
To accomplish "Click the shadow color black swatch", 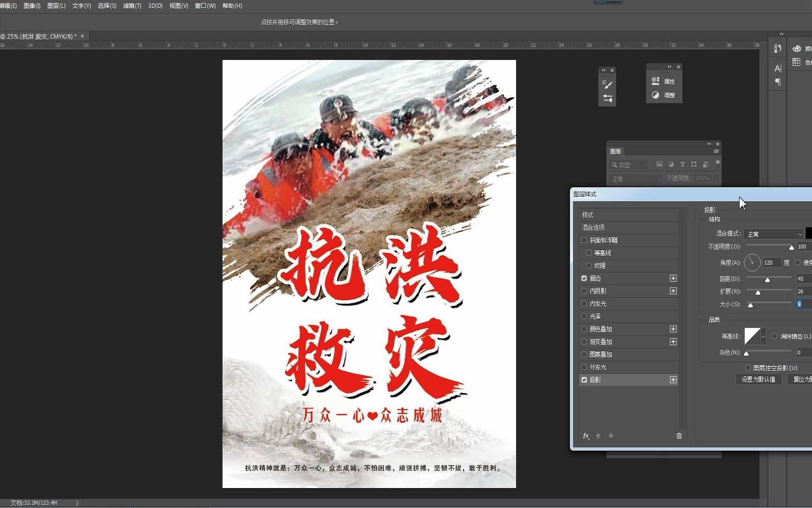I will pyautogui.click(x=809, y=233).
